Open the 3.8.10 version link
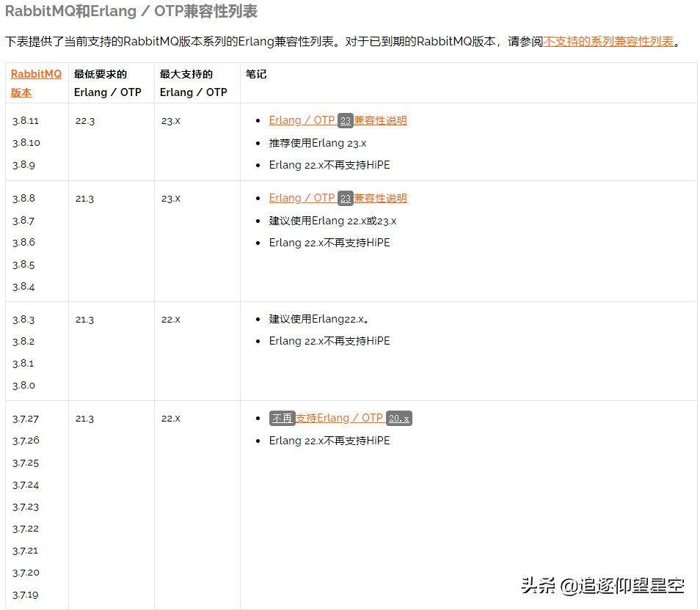 pos(25,142)
